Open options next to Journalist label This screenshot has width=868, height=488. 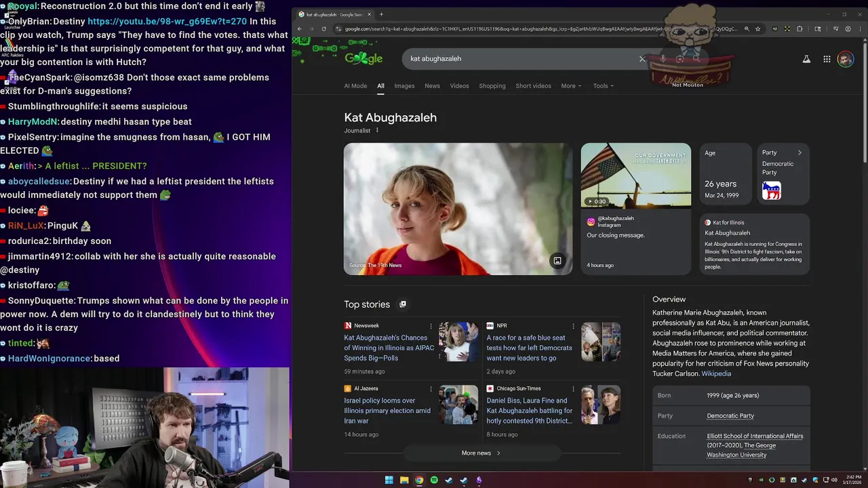coord(377,130)
